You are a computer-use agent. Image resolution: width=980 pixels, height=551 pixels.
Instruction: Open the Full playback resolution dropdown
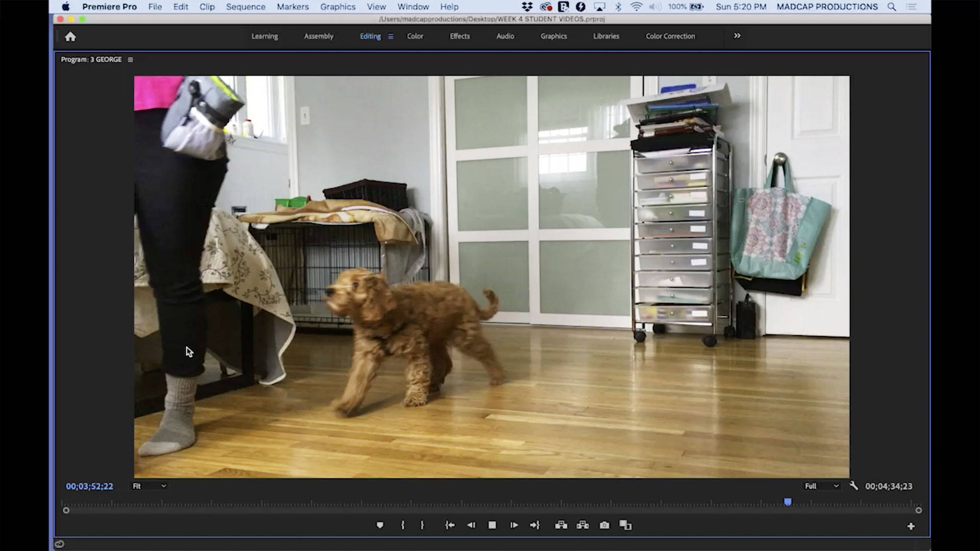tap(820, 486)
